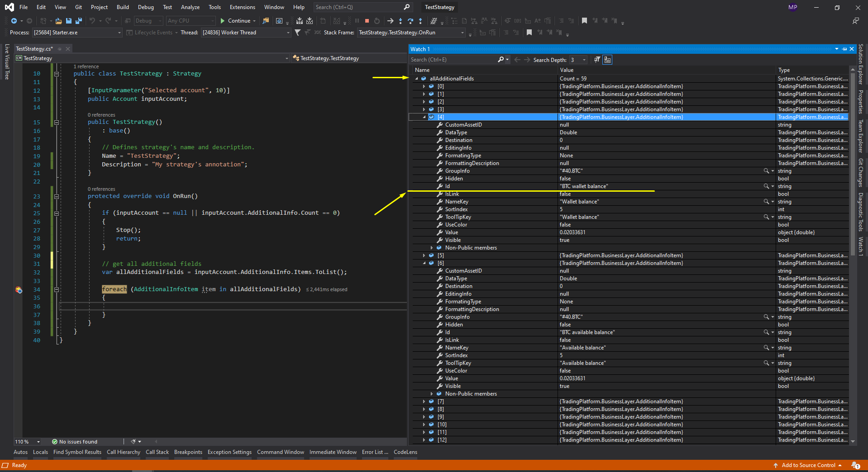Image resolution: width=868 pixels, height=472 pixels.
Task: Pin the Watch 1 window
Action: [844, 49]
